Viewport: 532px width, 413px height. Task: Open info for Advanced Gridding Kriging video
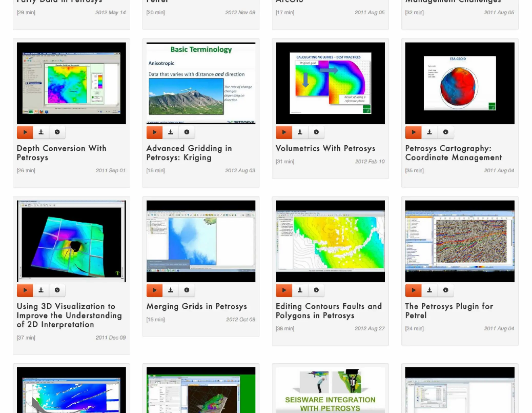(x=187, y=132)
